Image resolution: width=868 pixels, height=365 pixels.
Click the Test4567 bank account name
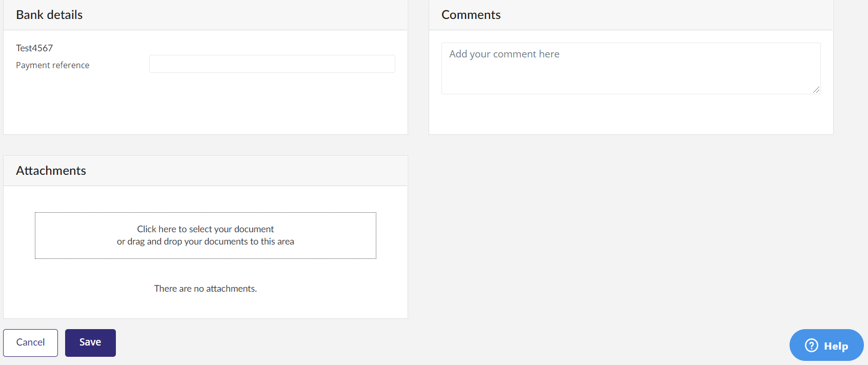(x=34, y=48)
